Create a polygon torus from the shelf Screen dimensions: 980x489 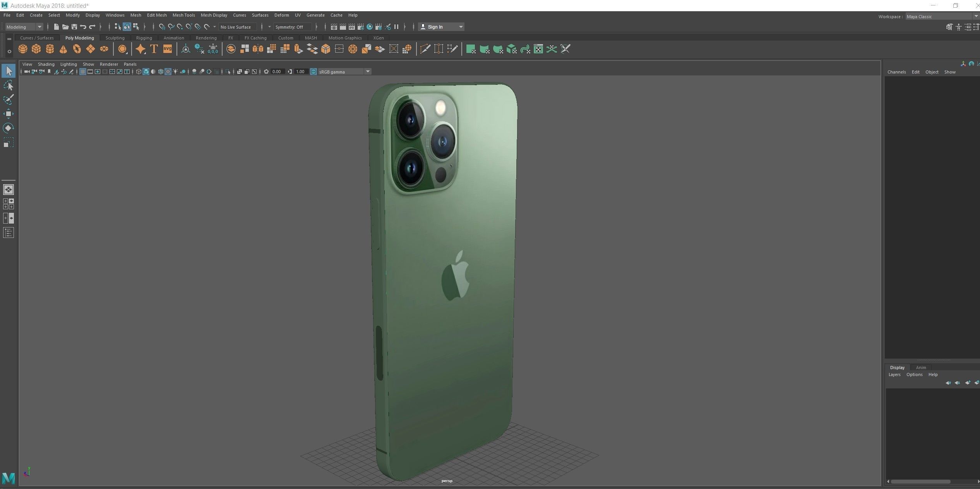click(77, 49)
